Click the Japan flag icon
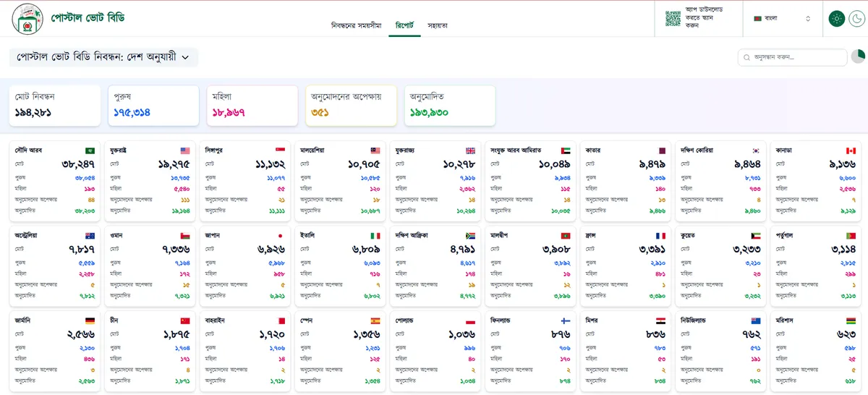The height and width of the screenshot is (395, 868). coord(280,236)
